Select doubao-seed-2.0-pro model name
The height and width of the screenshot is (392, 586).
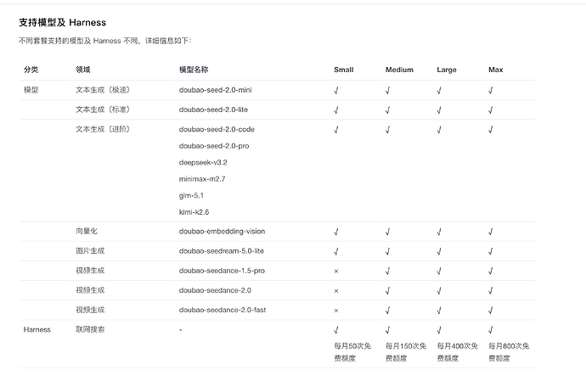coord(214,146)
